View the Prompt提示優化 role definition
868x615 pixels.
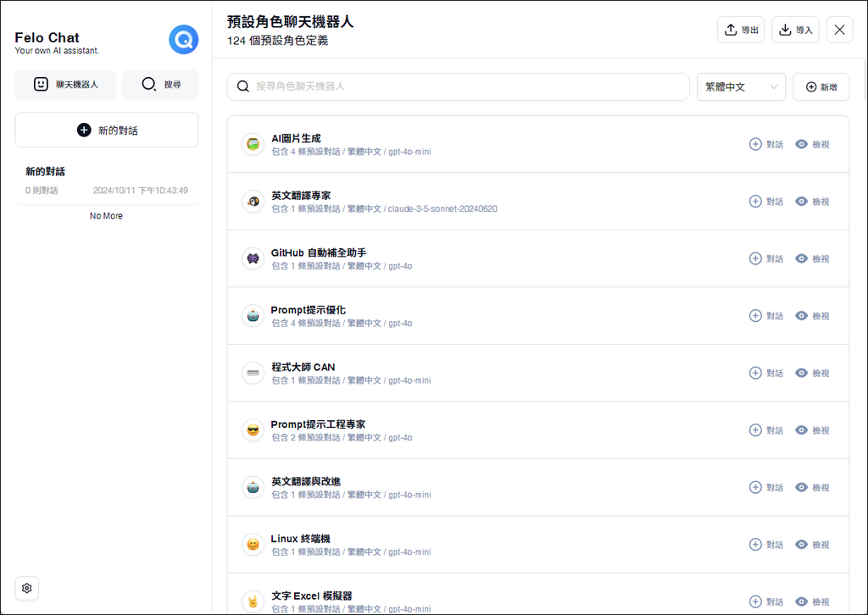coord(812,316)
